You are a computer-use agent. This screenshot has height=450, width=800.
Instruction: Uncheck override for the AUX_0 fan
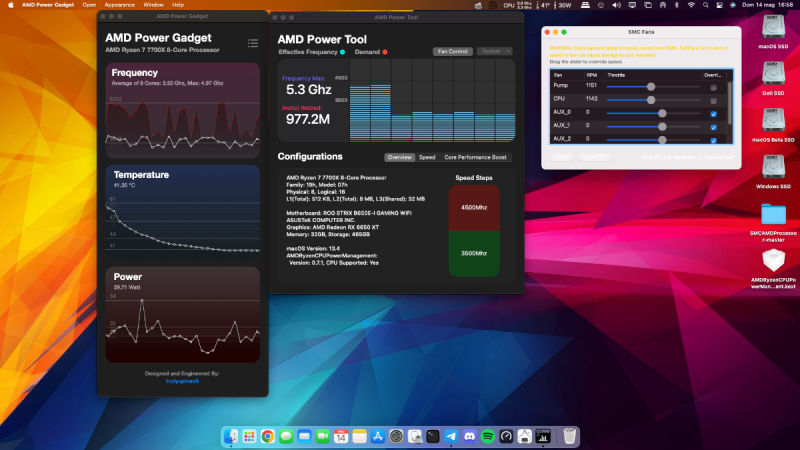[x=713, y=114]
